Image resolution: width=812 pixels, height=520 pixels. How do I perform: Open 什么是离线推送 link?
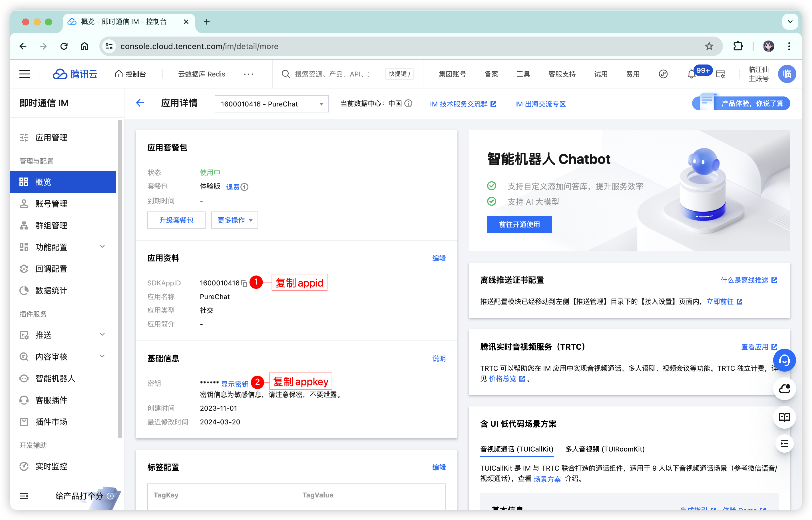[x=749, y=280]
